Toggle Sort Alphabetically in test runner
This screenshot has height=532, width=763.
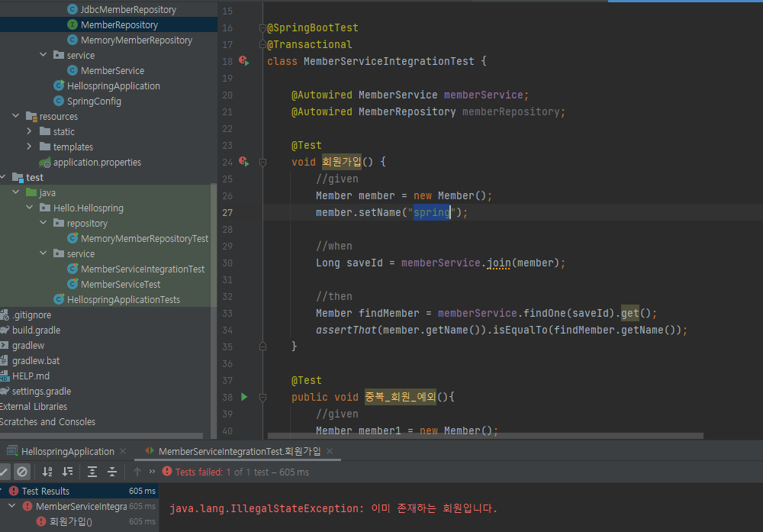(47, 472)
